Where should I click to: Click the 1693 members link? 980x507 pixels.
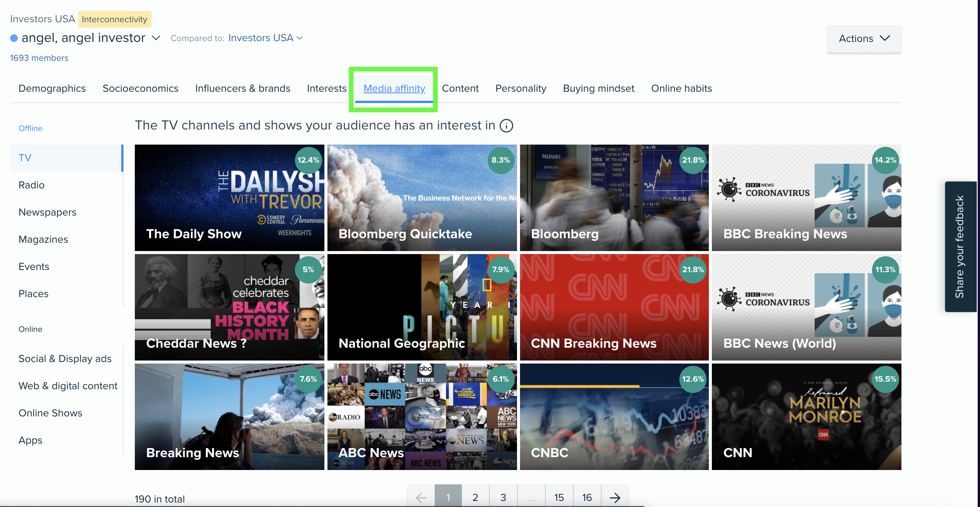tap(39, 58)
